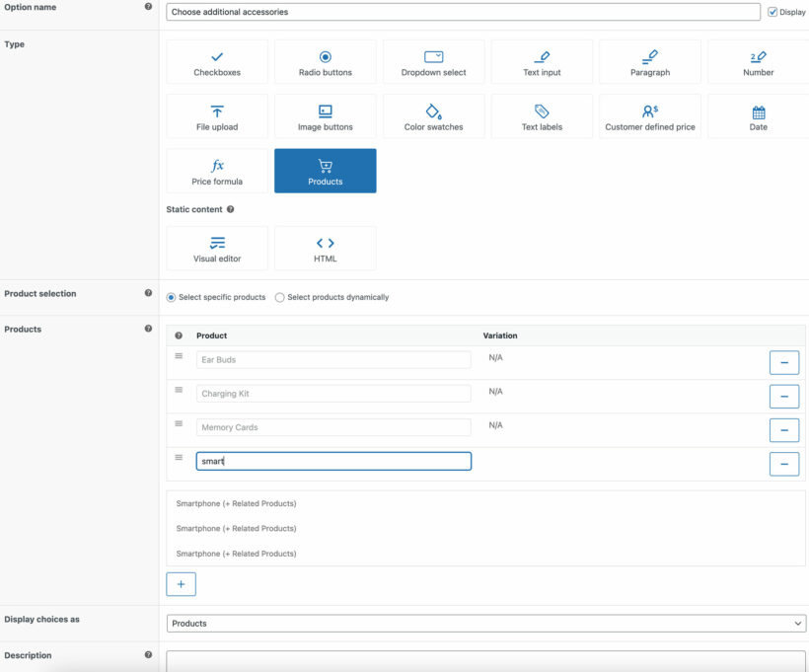Select the Radio buttons option type
The height and width of the screenshot is (672, 809).
pyautogui.click(x=325, y=61)
